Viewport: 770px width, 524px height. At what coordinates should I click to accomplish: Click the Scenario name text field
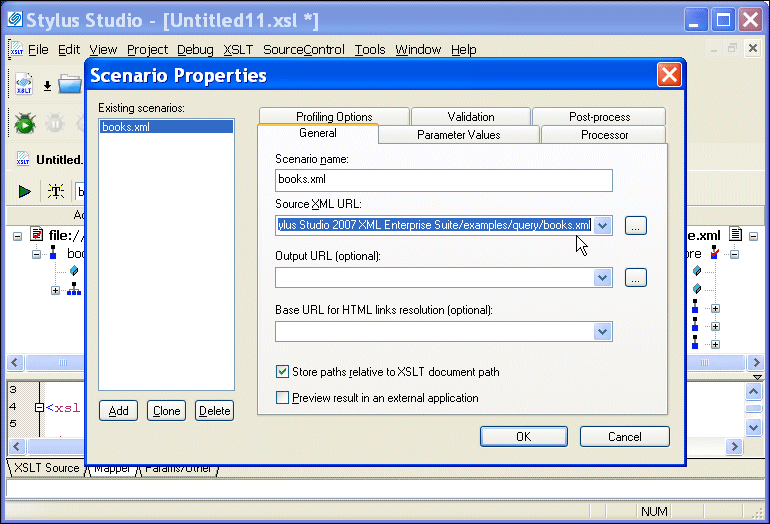tap(443, 180)
